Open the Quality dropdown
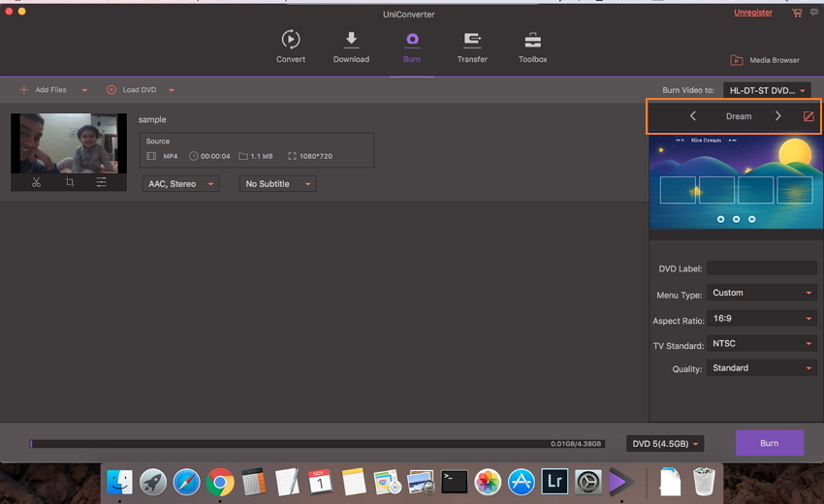This screenshot has width=824, height=504. coord(761,368)
